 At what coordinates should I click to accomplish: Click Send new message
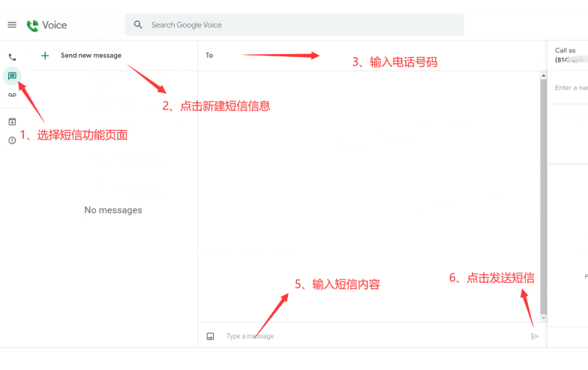pyautogui.click(x=91, y=56)
